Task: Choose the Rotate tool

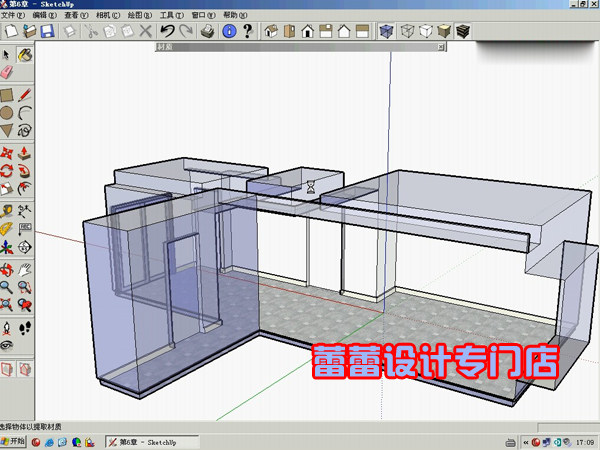Action: coord(7,171)
